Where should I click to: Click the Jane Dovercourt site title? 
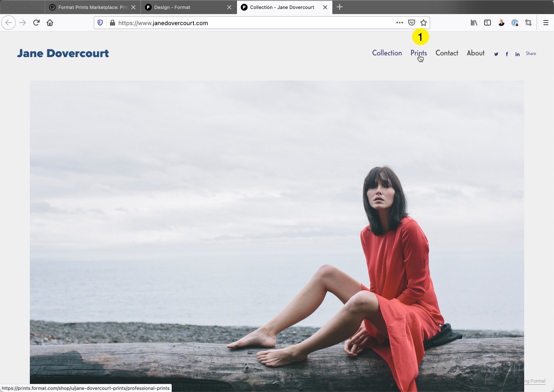(63, 53)
